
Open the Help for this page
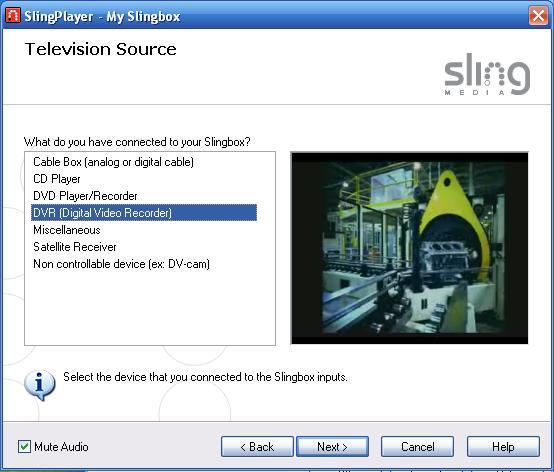click(x=503, y=447)
